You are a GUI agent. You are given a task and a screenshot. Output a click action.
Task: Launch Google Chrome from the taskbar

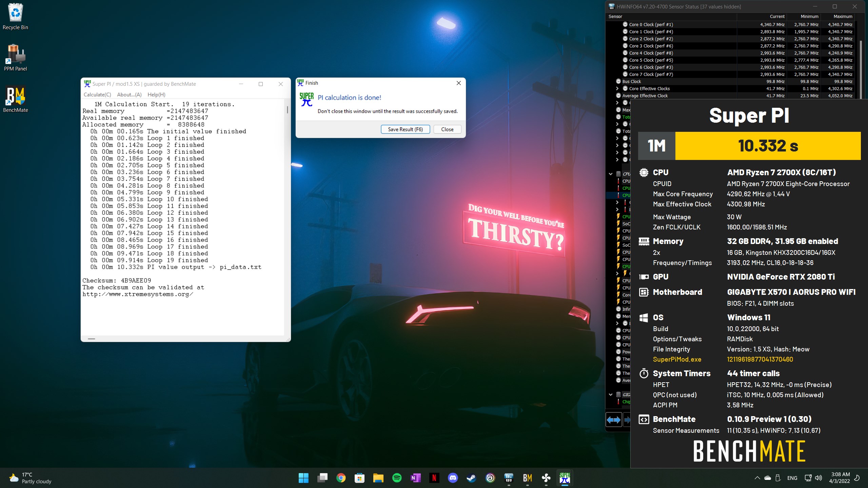point(341,478)
